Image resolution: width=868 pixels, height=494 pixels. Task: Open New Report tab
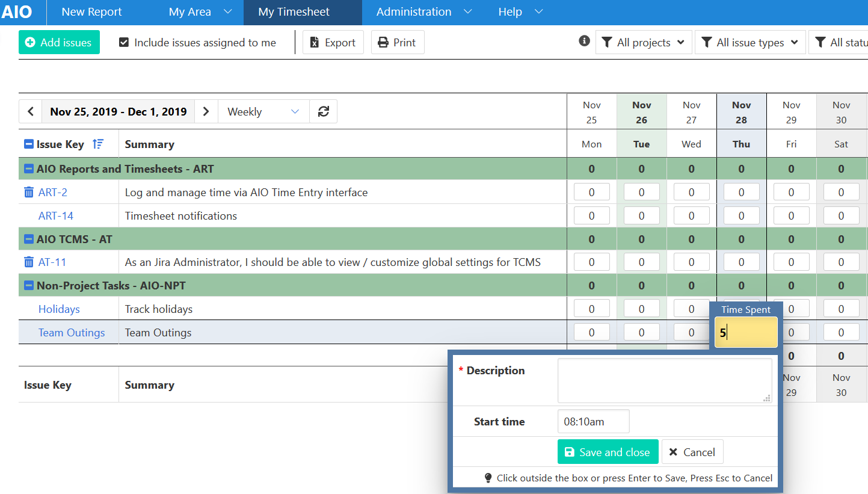pos(91,12)
